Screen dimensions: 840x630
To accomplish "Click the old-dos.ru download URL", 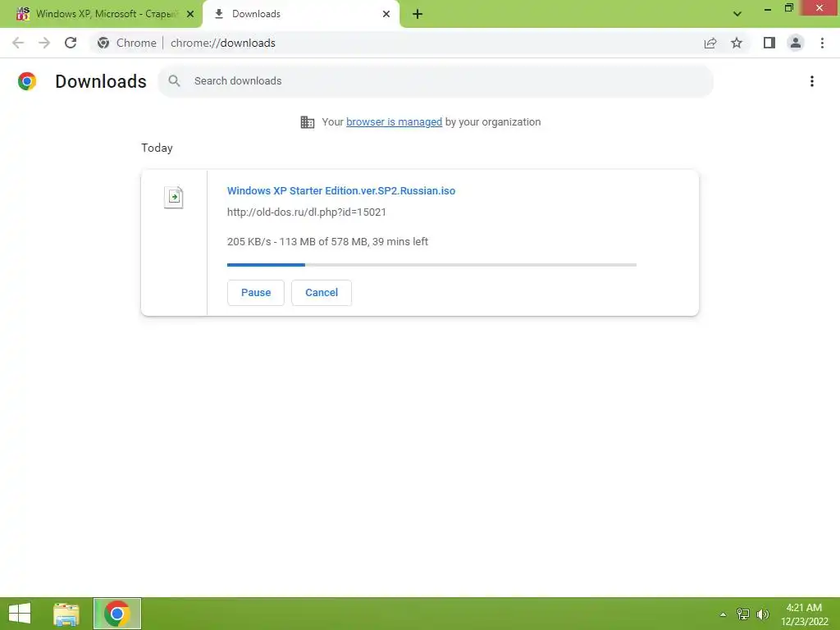I will 307,212.
